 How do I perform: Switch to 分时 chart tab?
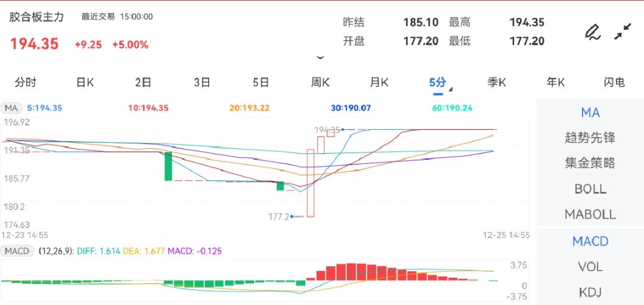coord(25,83)
